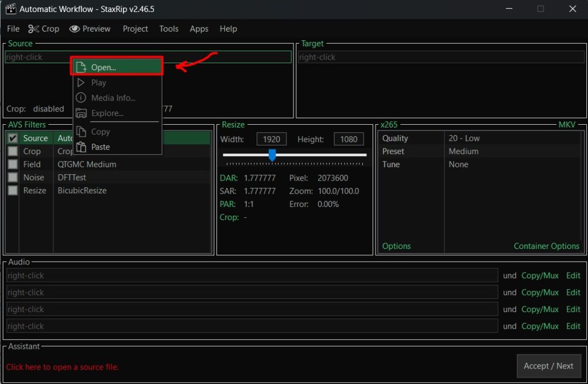Click the Explore folder icon
Image resolution: width=588 pixels, height=384 pixels.
(81, 114)
